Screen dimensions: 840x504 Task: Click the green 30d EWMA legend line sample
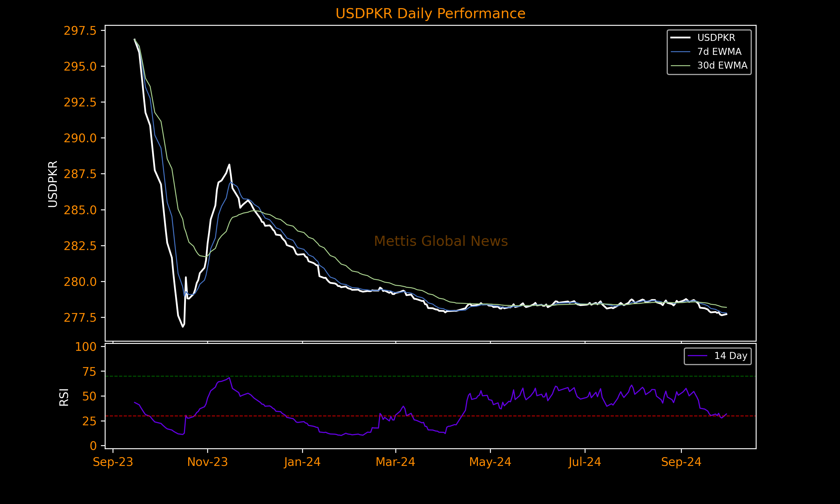coord(680,66)
